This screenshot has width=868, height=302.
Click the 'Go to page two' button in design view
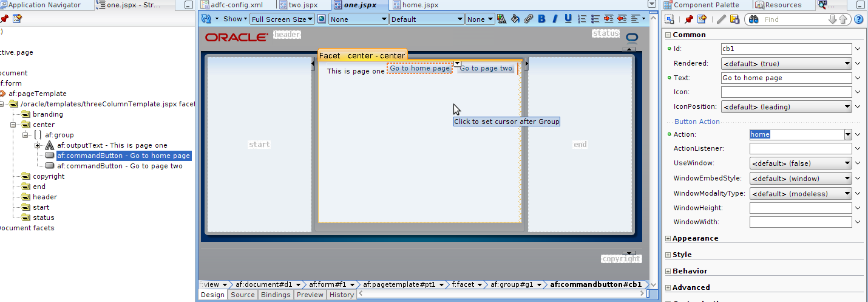coord(486,69)
